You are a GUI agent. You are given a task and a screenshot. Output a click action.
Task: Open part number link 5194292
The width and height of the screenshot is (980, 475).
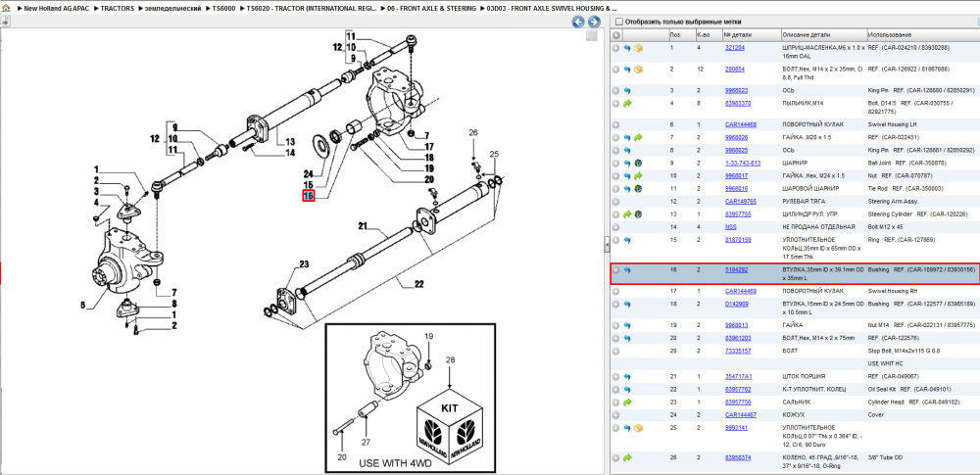point(736,270)
